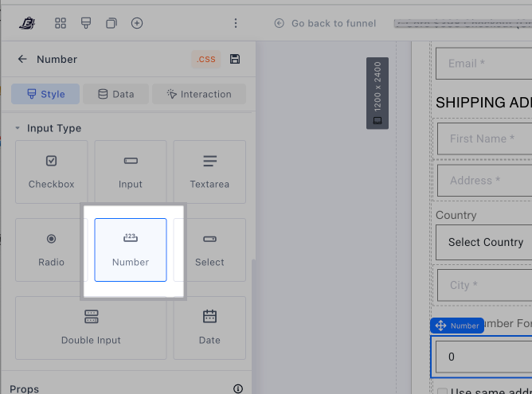This screenshot has width=532, height=394.
Task: Switch to the Interaction tab
Action: [x=198, y=94]
